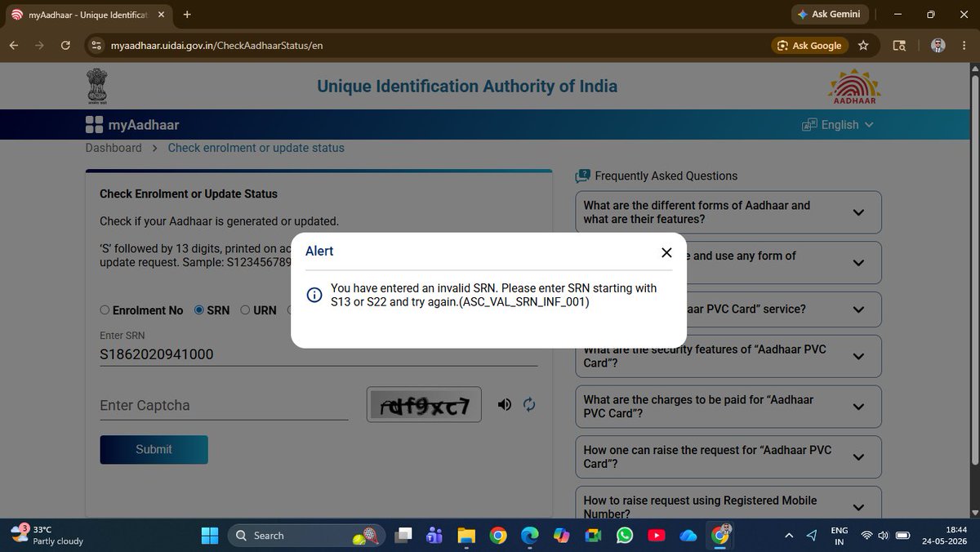Open YouTube from taskbar

pos(656,536)
